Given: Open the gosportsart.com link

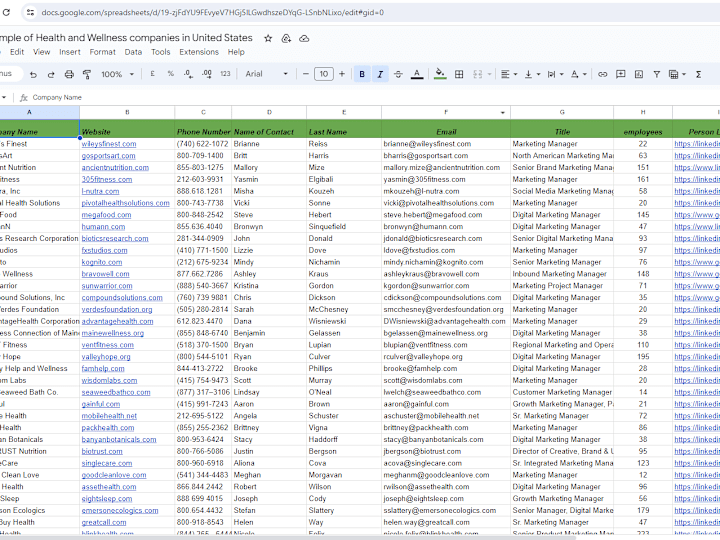Looking at the screenshot, I should tap(108, 156).
